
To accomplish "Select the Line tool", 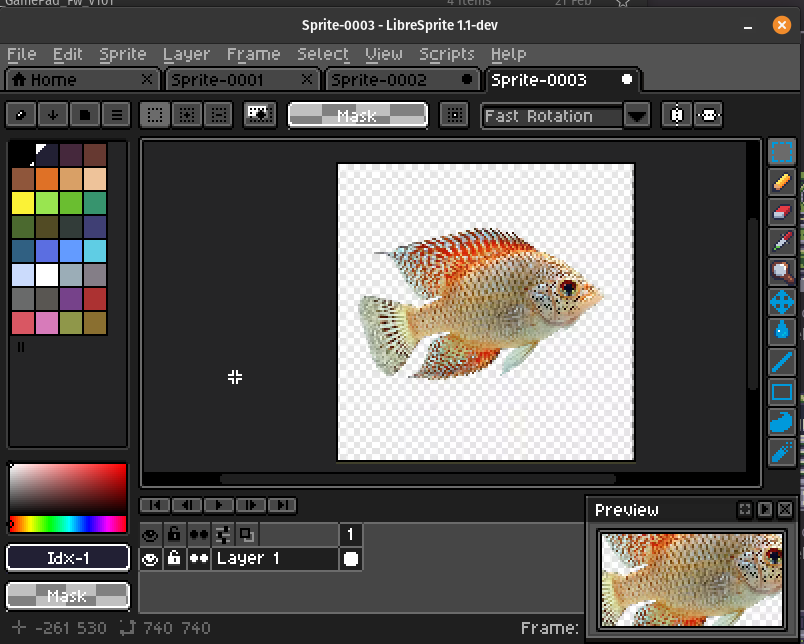I will click(782, 362).
